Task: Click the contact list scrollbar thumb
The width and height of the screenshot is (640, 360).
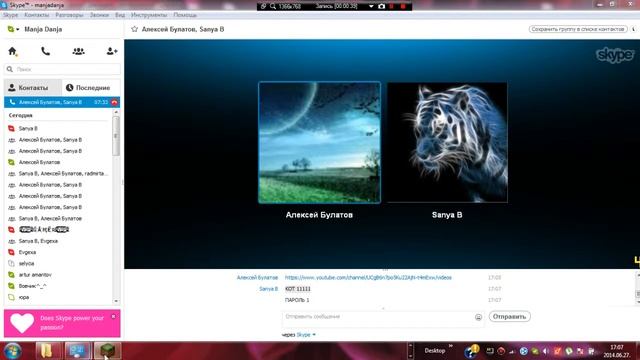Action: pyautogui.click(x=116, y=136)
